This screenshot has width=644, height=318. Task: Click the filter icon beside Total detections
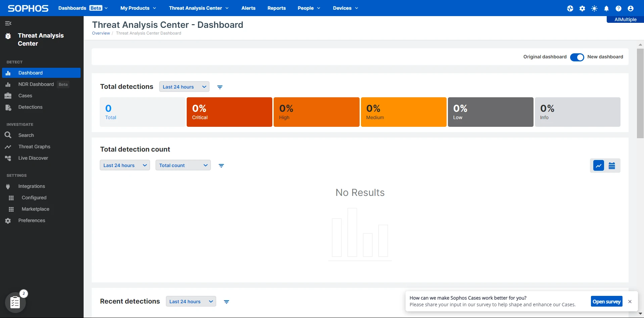(x=220, y=87)
